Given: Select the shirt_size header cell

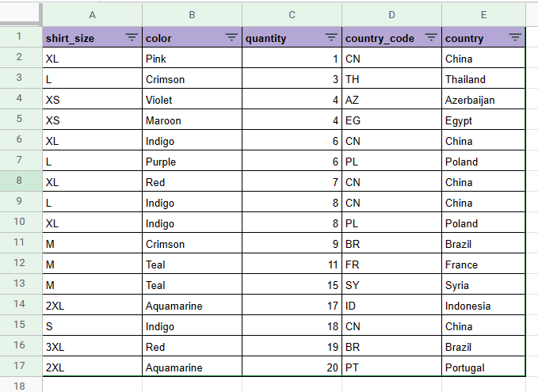Looking at the screenshot, I should [92, 37].
